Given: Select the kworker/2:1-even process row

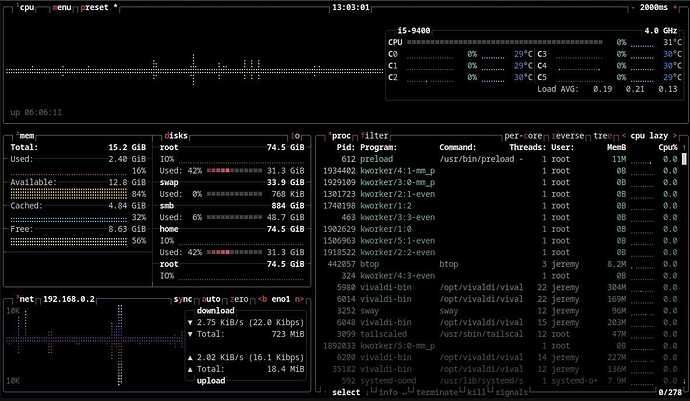Looking at the screenshot, I should [500, 194].
